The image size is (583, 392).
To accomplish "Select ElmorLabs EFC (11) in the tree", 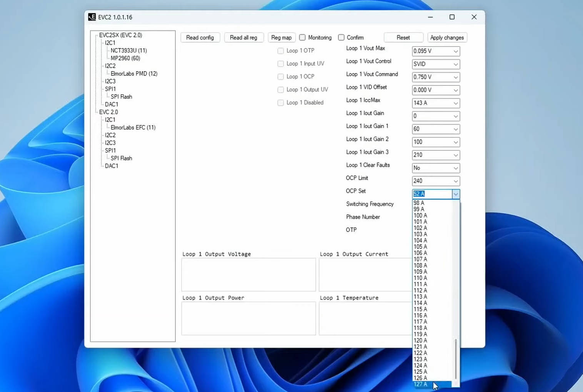I will click(133, 127).
